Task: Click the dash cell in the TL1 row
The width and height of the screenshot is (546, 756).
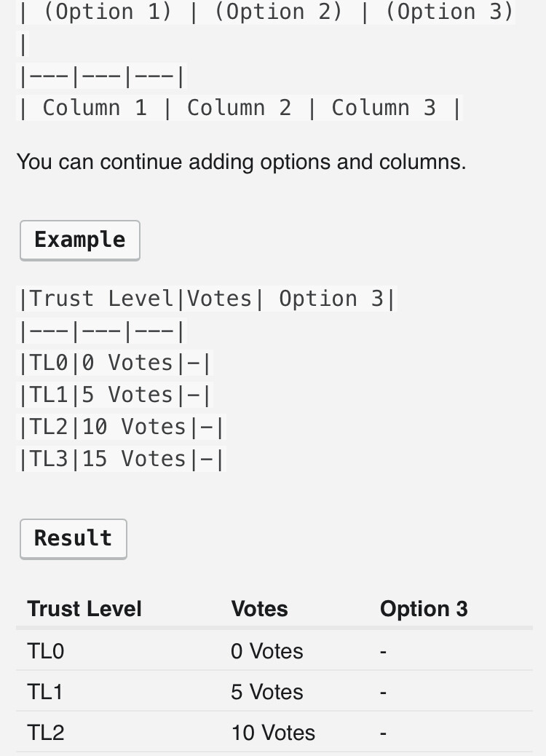Action: click(x=384, y=692)
